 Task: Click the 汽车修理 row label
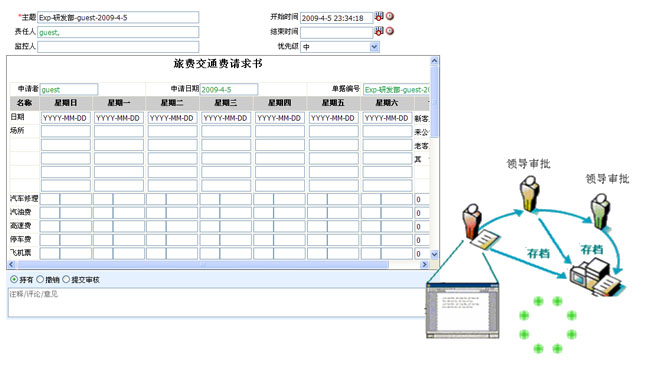pyautogui.click(x=24, y=198)
